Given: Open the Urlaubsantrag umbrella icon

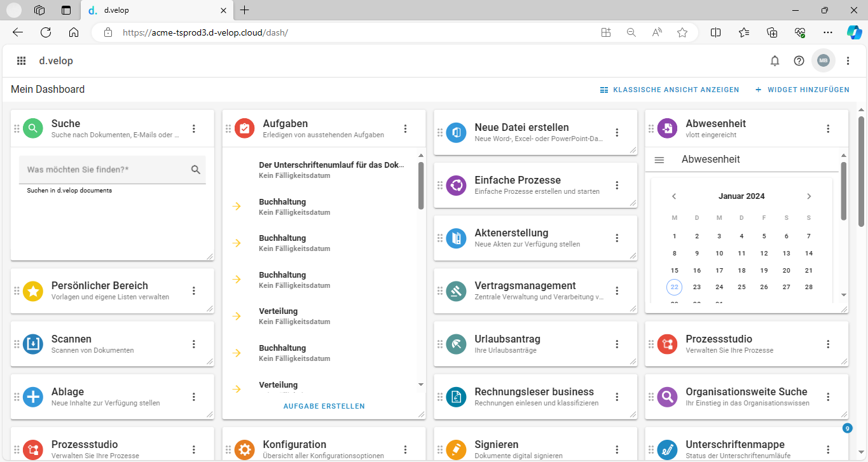Looking at the screenshot, I should (x=456, y=344).
